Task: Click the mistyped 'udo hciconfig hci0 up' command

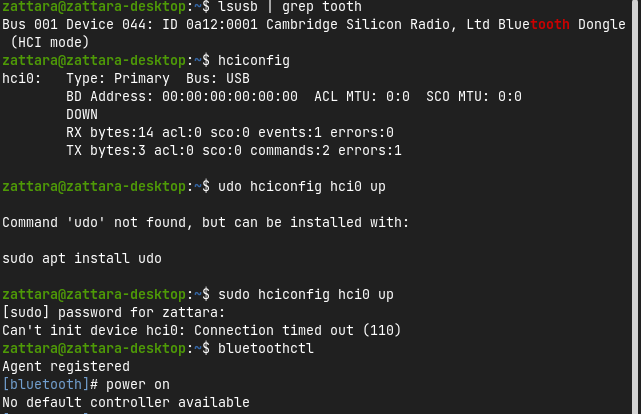Action: [x=302, y=187]
